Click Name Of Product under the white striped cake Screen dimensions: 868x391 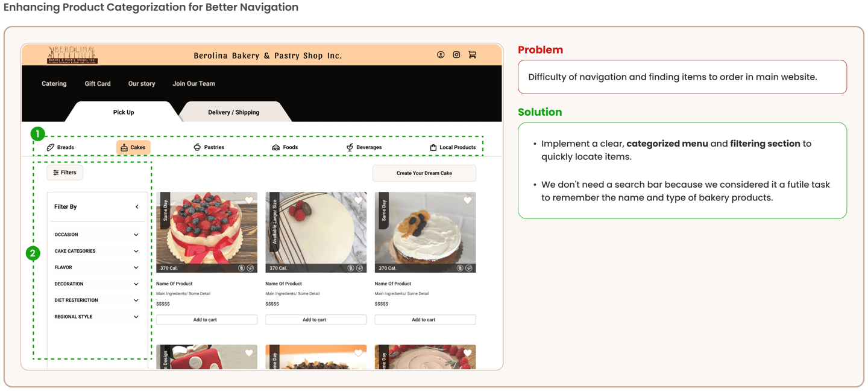283,284
